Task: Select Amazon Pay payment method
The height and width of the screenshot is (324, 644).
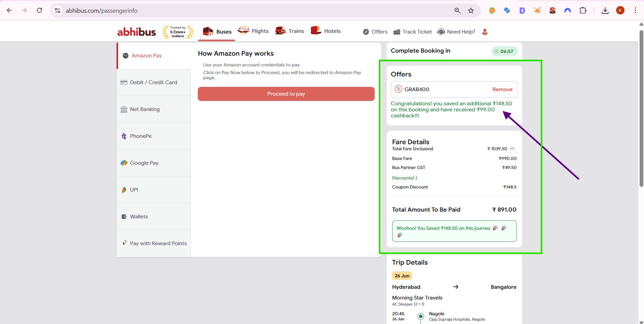Action: (154, 56)
